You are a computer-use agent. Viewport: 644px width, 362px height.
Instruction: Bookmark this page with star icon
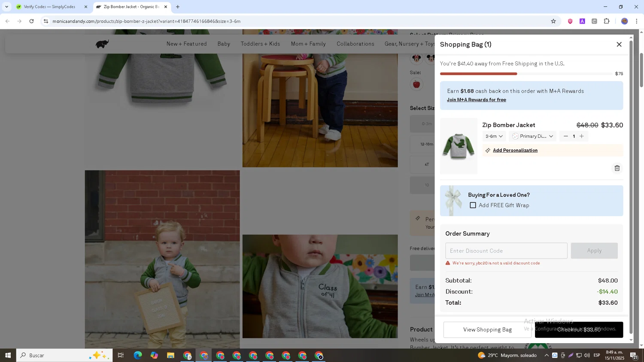coord(553,21)
